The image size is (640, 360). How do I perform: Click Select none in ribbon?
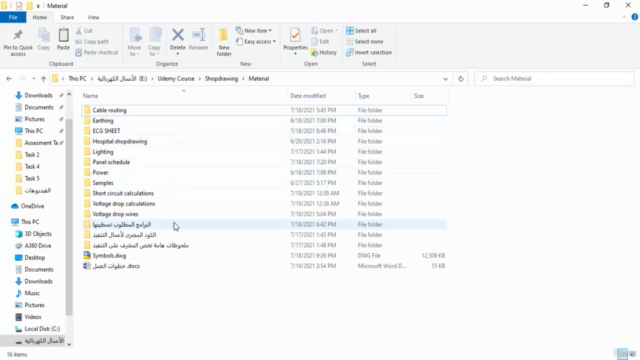click(364, 42)
